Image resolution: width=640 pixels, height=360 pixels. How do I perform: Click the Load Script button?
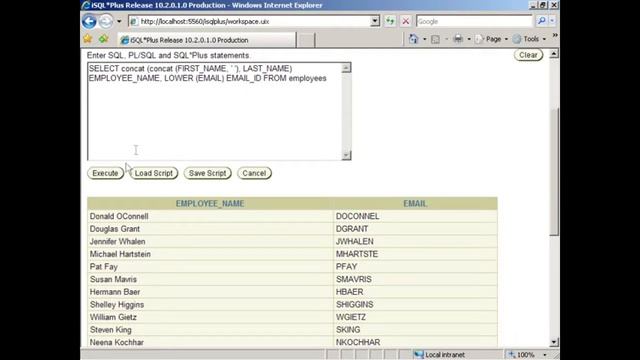[154, 173]
